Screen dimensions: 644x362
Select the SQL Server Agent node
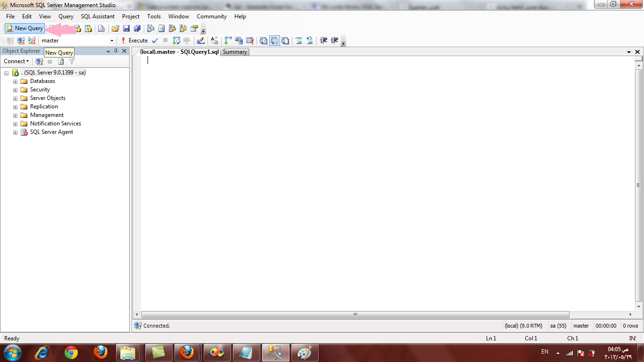point(51,132)
